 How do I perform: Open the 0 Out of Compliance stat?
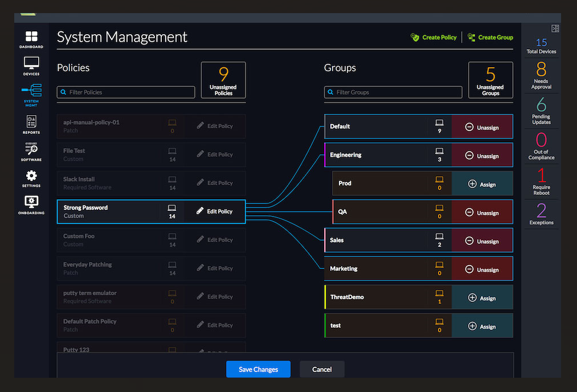[x=541, y=146]
